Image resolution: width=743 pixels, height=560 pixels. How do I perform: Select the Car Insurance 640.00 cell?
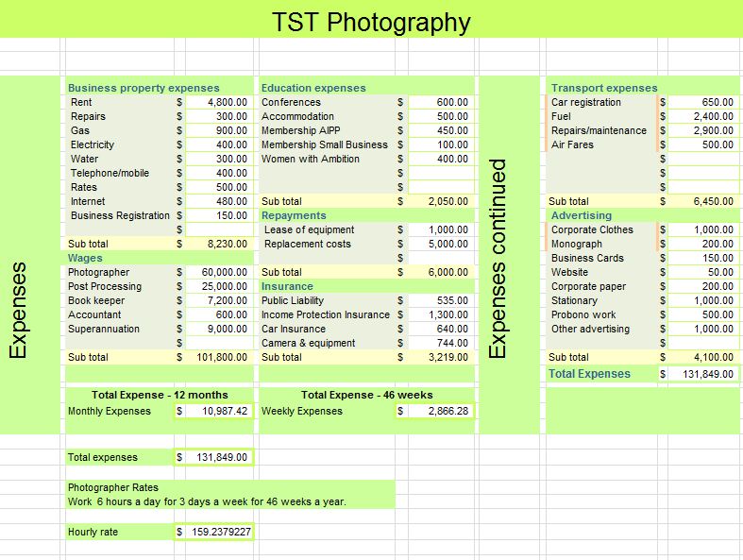click(441, 329)
